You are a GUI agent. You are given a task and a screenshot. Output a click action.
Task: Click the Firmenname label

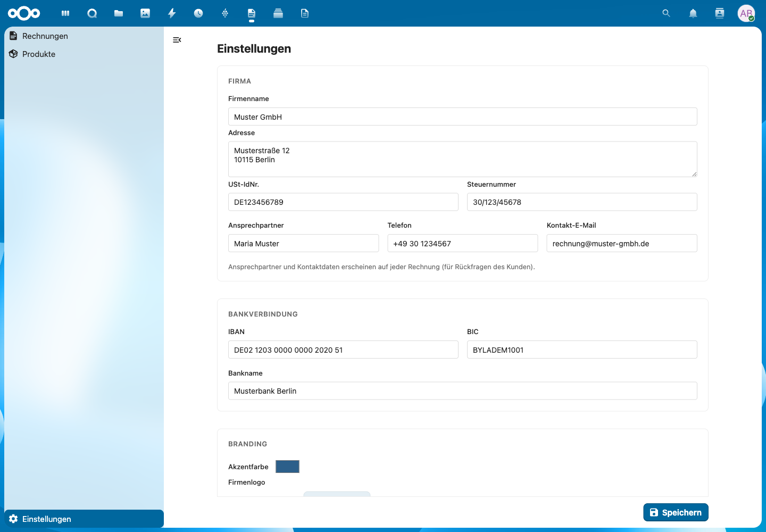point(248,99)
